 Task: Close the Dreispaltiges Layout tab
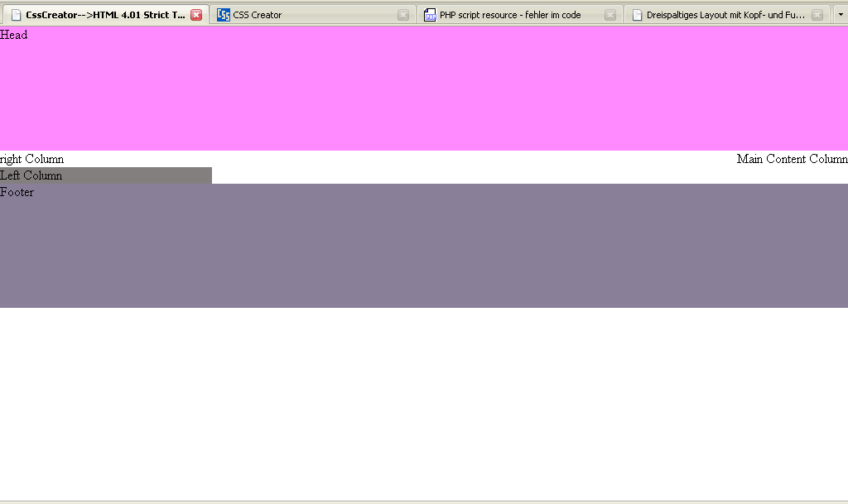[x=817, y=15]
